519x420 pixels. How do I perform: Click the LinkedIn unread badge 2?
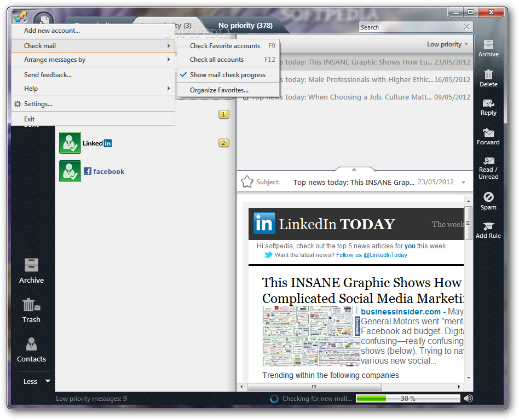[224, 143]
